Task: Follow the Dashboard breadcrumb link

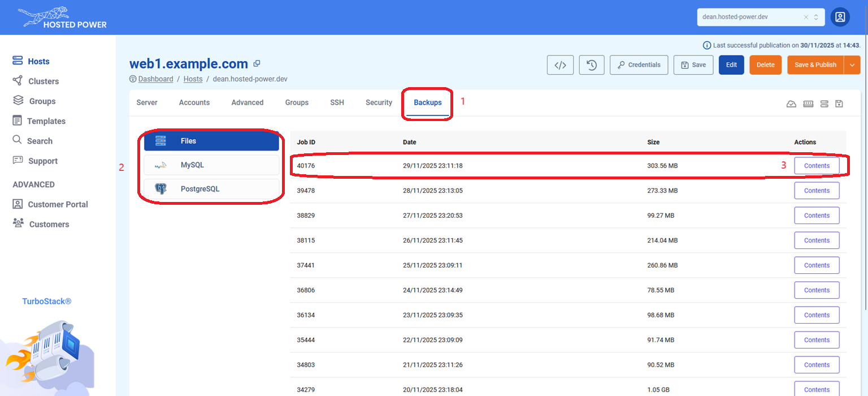Action: [x=155, y=79]
